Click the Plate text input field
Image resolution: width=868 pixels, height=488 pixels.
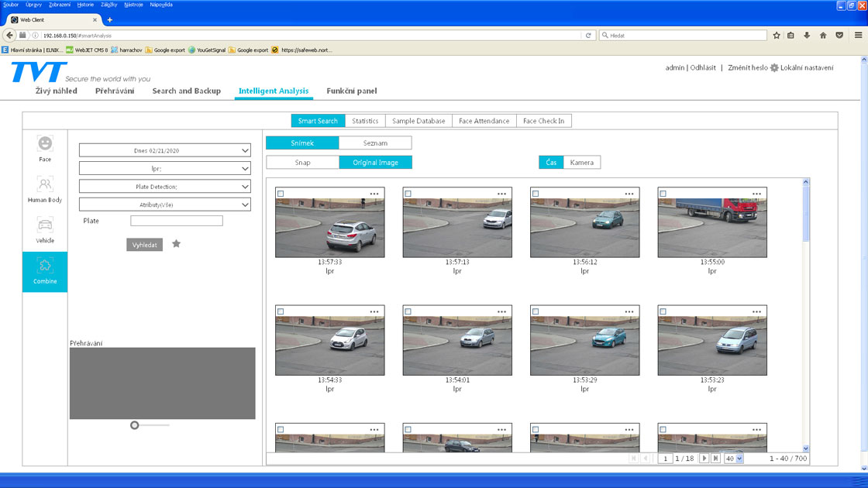pyautogui.click(x=177, y=222)
